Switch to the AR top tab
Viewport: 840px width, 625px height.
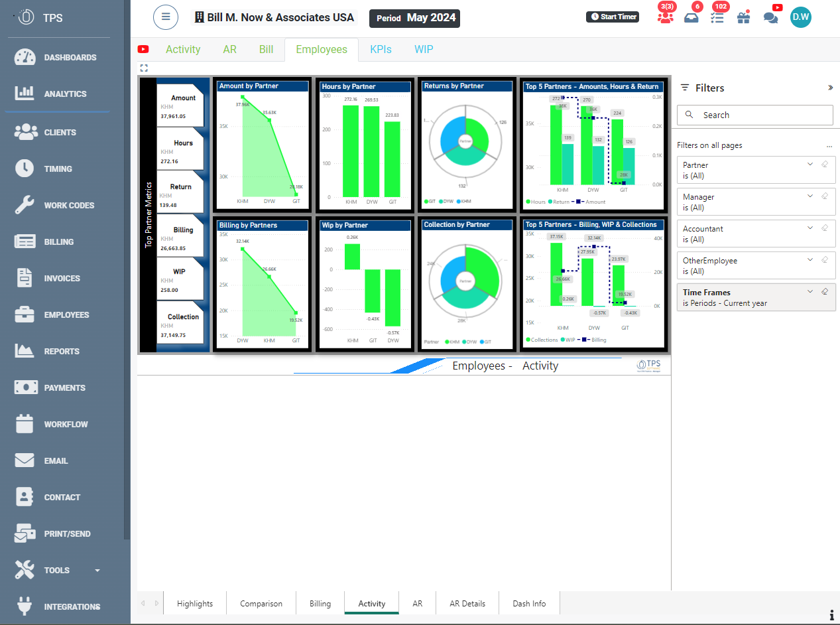click(230, 49)
